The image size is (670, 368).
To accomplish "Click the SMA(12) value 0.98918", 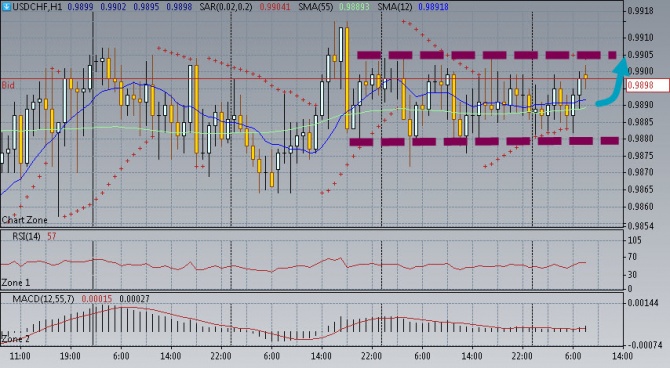I will tap(433, 7).
